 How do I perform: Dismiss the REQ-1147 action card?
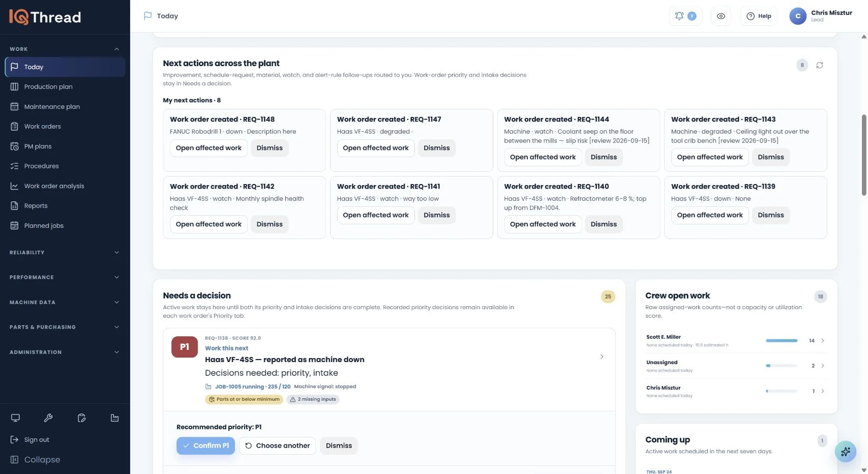coord(436,148)
